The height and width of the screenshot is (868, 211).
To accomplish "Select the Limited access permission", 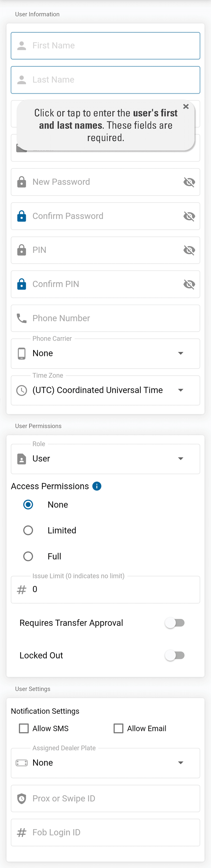I will point(28,530).
